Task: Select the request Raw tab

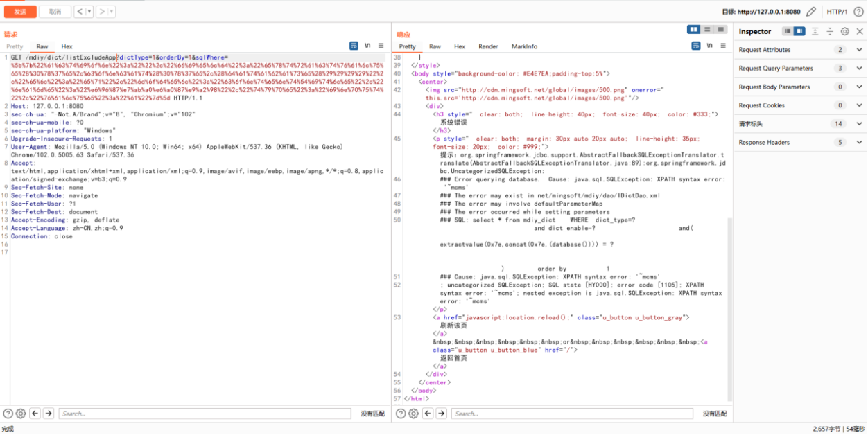Action: pos(42,47)
